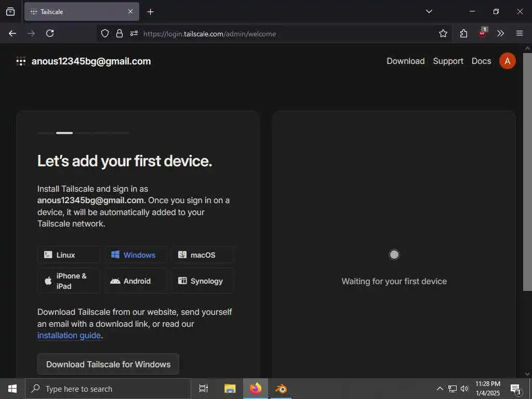Select the macOS platform option
532x399 pixels.
tap(203, 255)
